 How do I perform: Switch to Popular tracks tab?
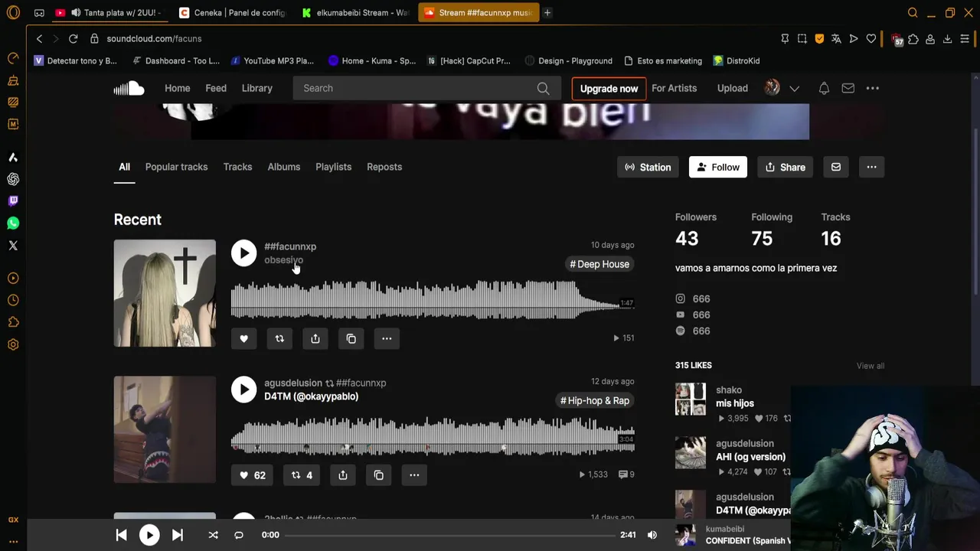click(176, 167)
